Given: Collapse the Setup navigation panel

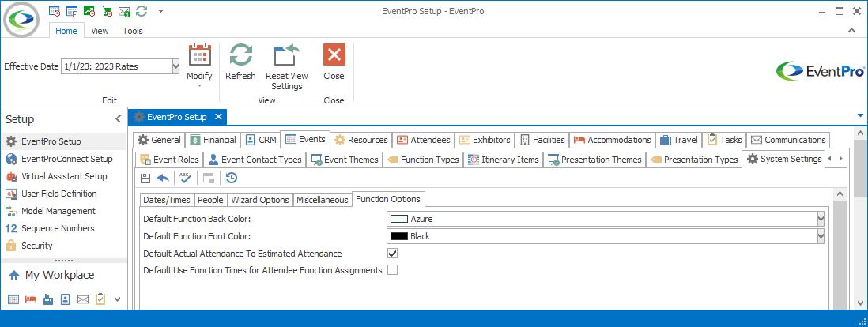Looking at the screenshot, I should point(118,119).
